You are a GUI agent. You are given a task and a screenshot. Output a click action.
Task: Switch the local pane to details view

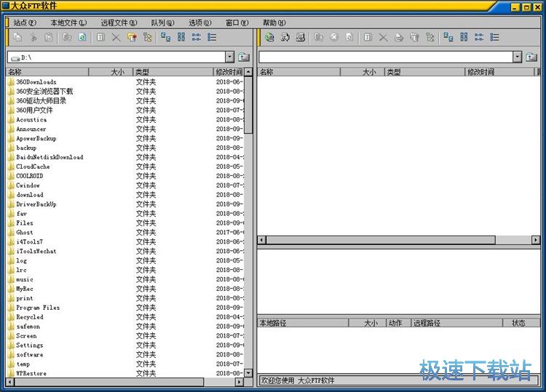click(x=212, y=37)
